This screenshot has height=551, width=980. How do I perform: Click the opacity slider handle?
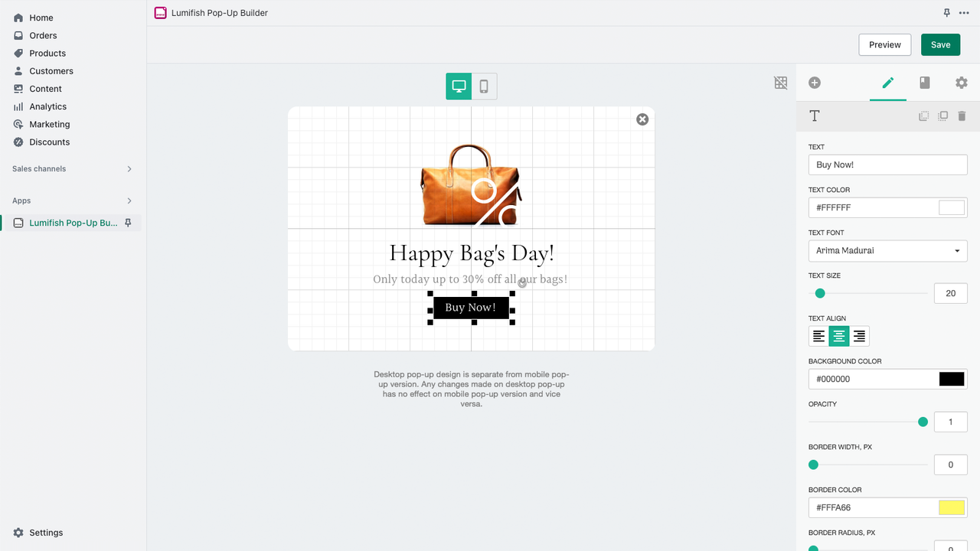pyautogui.click(x=923, y=422)
